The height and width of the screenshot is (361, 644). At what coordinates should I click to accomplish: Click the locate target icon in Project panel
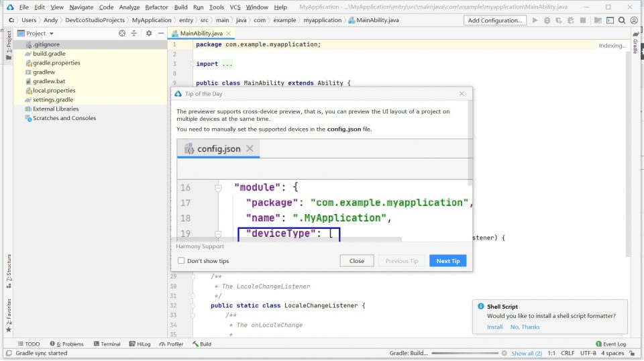122,34
